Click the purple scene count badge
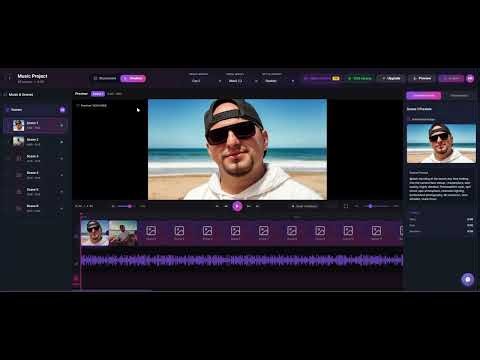Viewport: 480px width, 360px height. tap(62, 110)
